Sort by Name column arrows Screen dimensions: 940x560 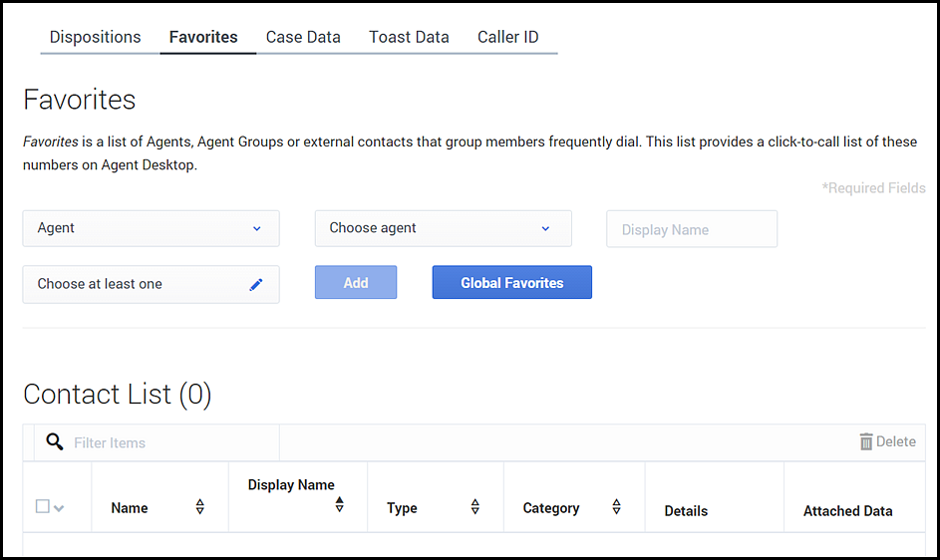point(200,507)
